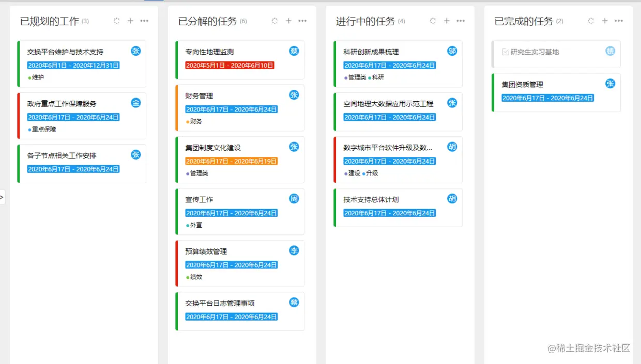Viewport: 641px width, 364px height.
Task: Click the plus icon on 已规划的工作 column
Action: click(x=130, y=21)
